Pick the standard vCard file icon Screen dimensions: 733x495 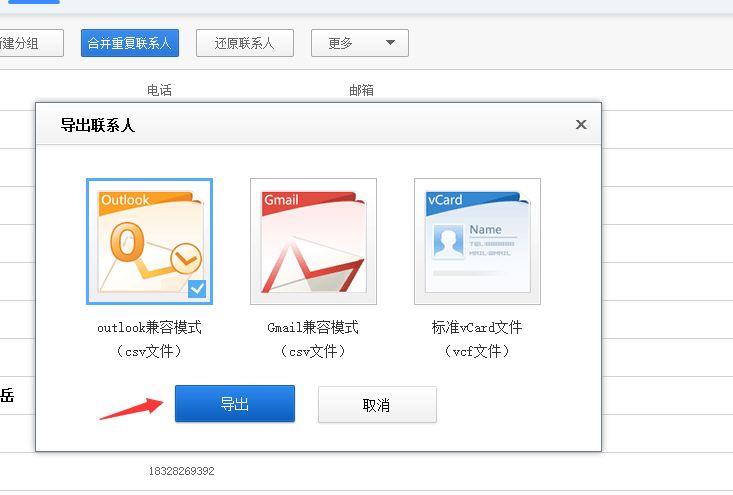click(477, 241)
